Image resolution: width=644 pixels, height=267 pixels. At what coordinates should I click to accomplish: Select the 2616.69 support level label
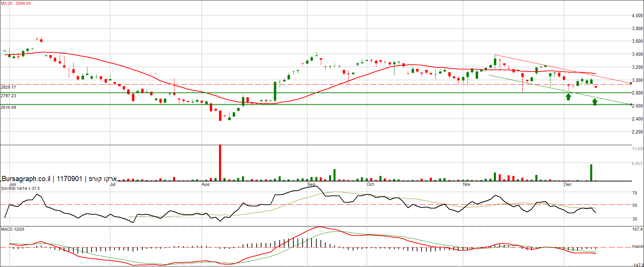pyautogui.click(x=9, y=107)
